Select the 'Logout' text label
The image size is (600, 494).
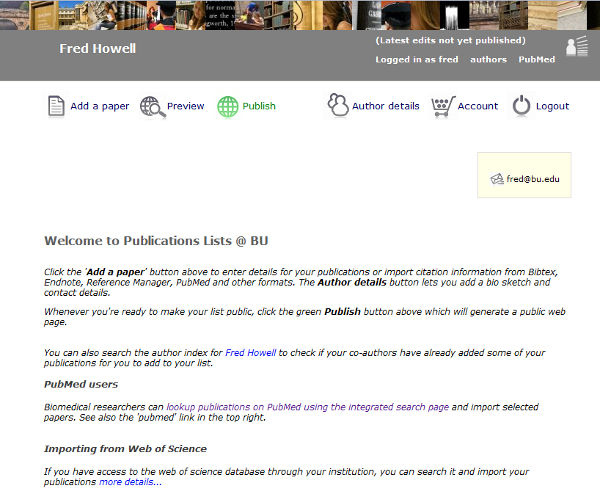point(552,106)
